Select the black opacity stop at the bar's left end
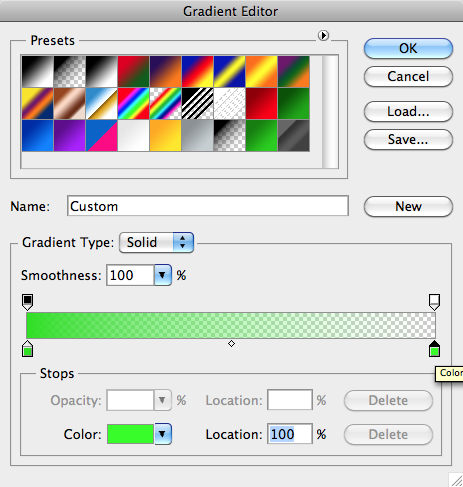This screenshot has width=463, height=487. click(x=27, y=302)
